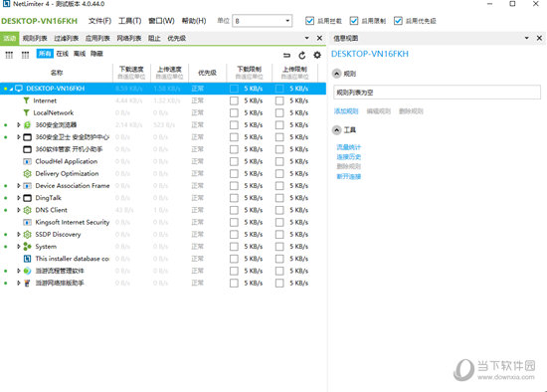Enable download limit for System row
The image size is (547, 392).
pos(234,247)
